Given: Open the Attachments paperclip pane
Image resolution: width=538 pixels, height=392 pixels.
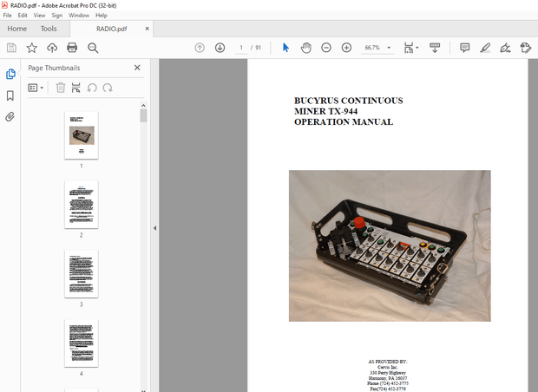Looking at the screenshot, I should tap(10, 117).
